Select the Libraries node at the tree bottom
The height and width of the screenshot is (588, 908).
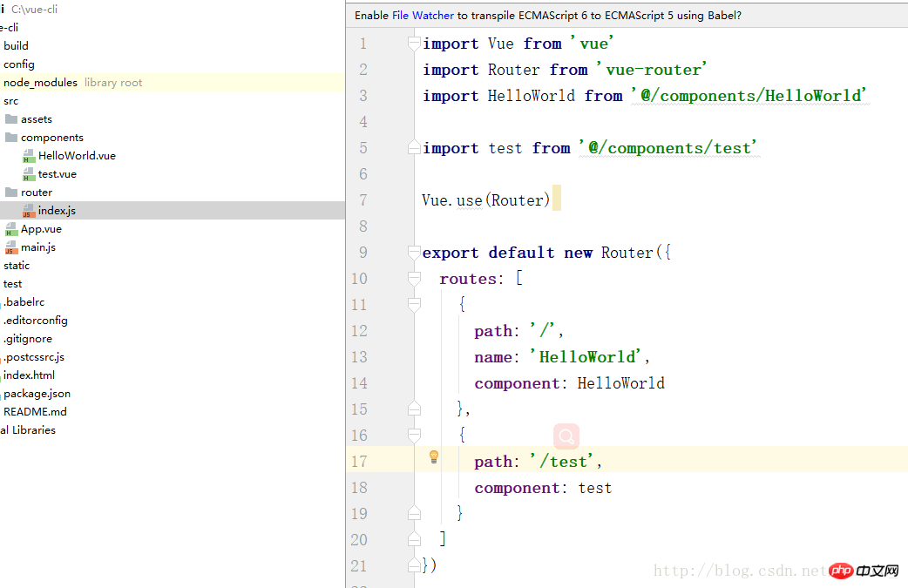coord(28,430)
